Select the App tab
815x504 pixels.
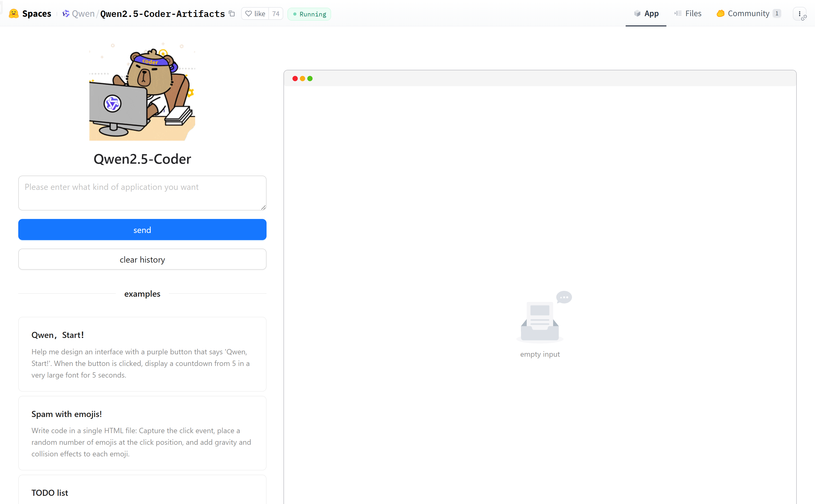[646, 14]
